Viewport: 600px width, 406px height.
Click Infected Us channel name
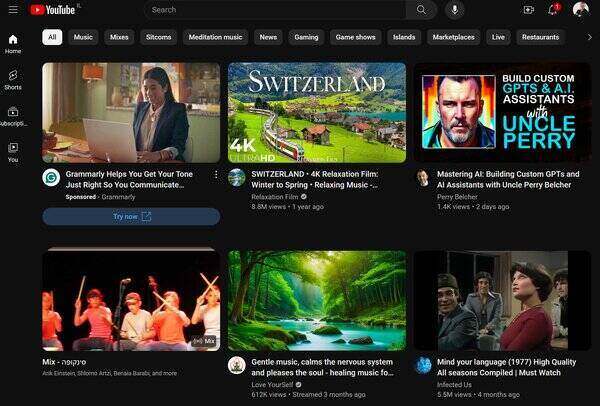tap(454, 385)
